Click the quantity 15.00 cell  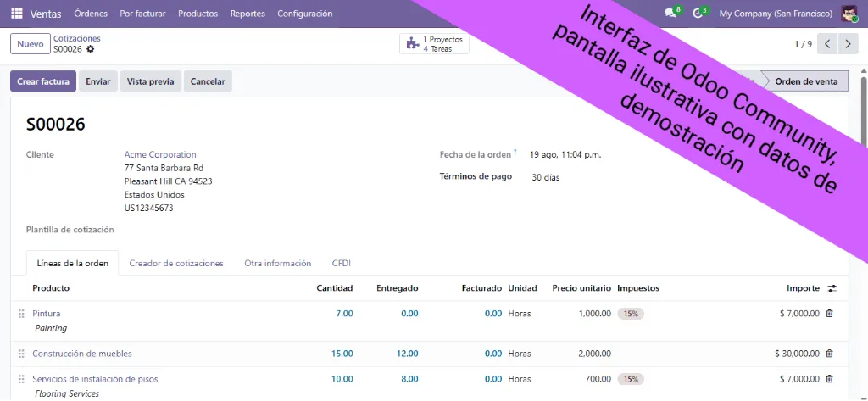tap(342, 354)
